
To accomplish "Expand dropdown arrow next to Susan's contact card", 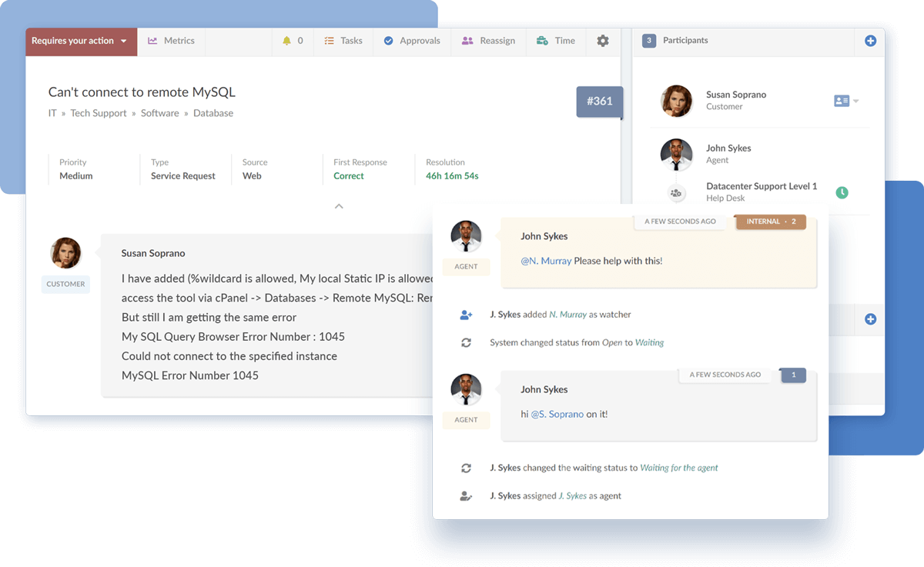I will click(x=856, y=102).
